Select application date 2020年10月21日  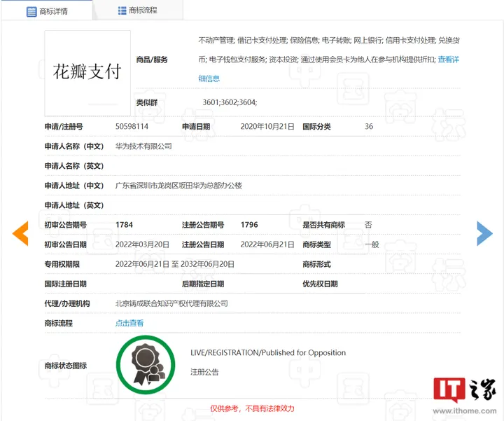pos(267,126)
